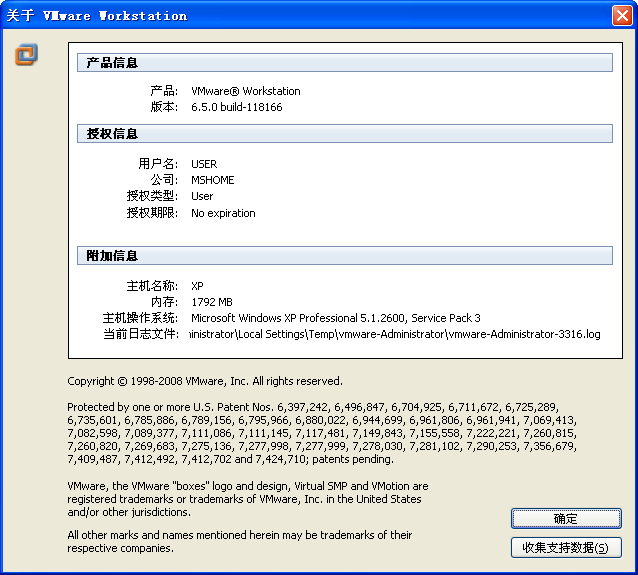This screenshot has width=638, height=575.
Task: Click the Copyright 1998-2008 VMware line
Action: point(205,381)
